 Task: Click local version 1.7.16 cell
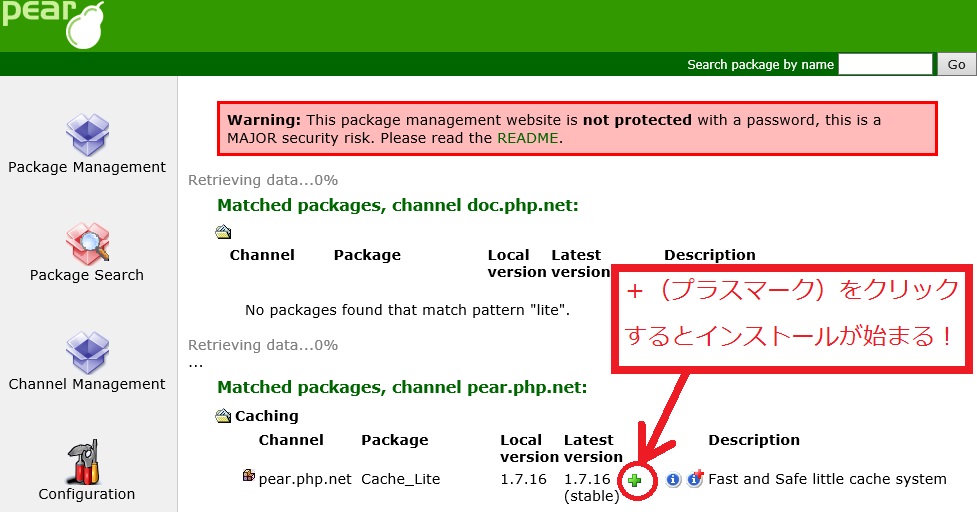coord(523,479)
